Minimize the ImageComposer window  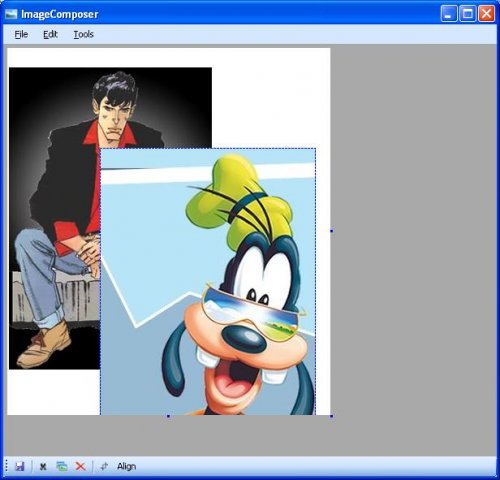449,14
